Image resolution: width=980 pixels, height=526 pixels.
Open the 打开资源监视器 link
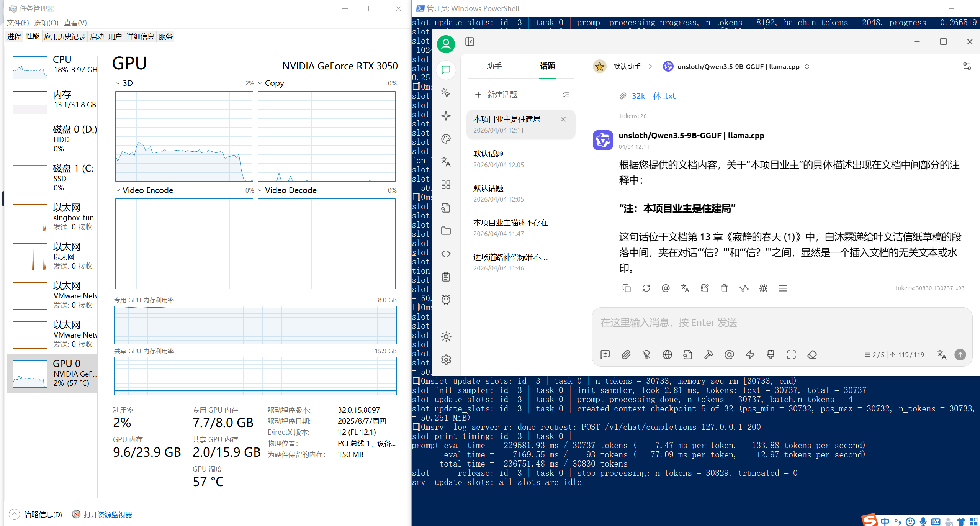coord(108,515)
